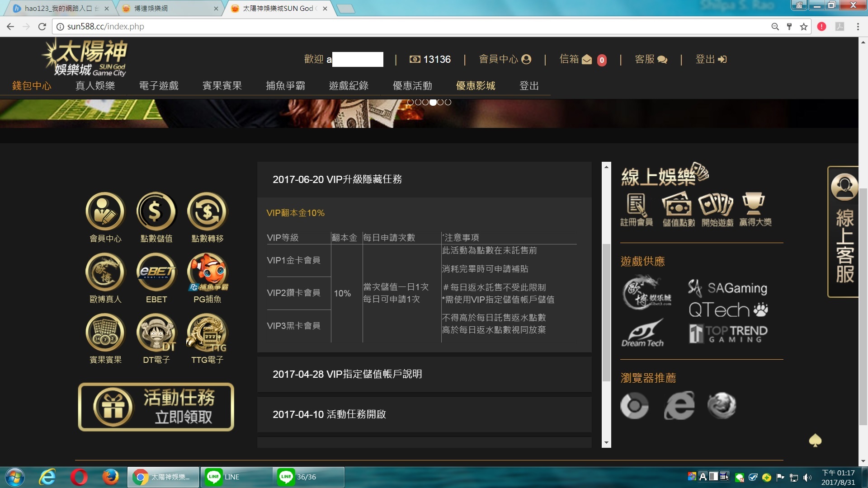Open the 會員中心 gold icon
This screenshot has height=488, width=868.
105,211
